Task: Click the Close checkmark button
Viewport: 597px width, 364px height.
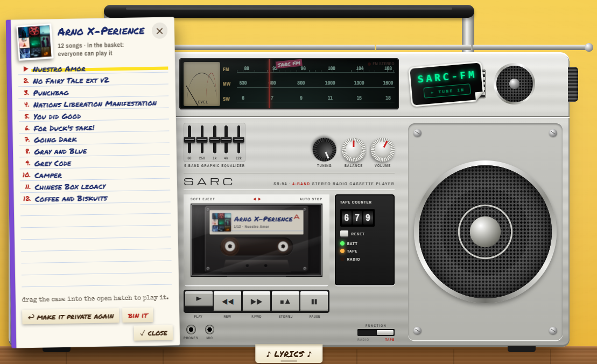Action: click(153, 333)
